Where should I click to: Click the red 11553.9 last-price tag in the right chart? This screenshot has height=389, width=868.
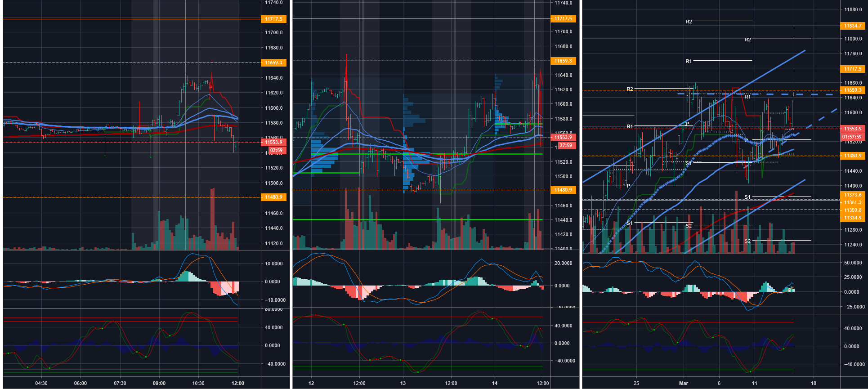pyautogui.click(x=853, y=129)
